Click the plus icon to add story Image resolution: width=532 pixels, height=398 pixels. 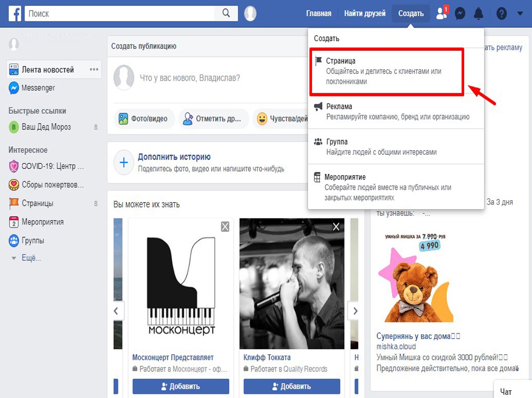coord(124,163)
